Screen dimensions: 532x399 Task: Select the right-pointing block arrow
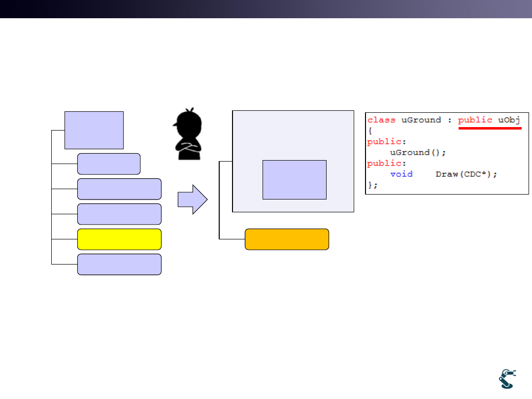(193, 200)
